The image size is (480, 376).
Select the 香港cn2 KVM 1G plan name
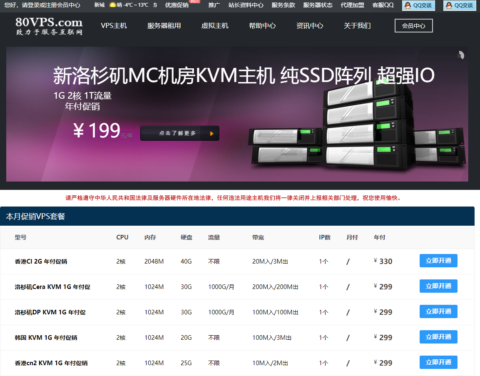point(51,363)
